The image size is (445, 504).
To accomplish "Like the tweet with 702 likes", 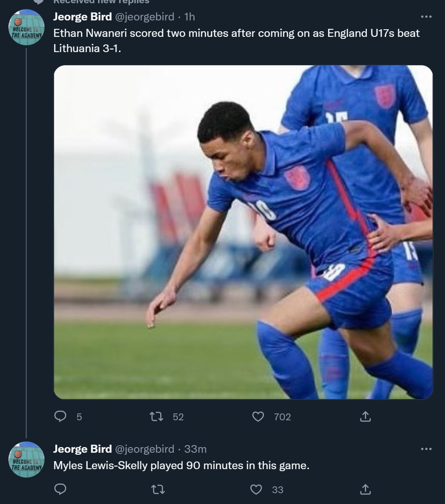I will coord(258,417).
